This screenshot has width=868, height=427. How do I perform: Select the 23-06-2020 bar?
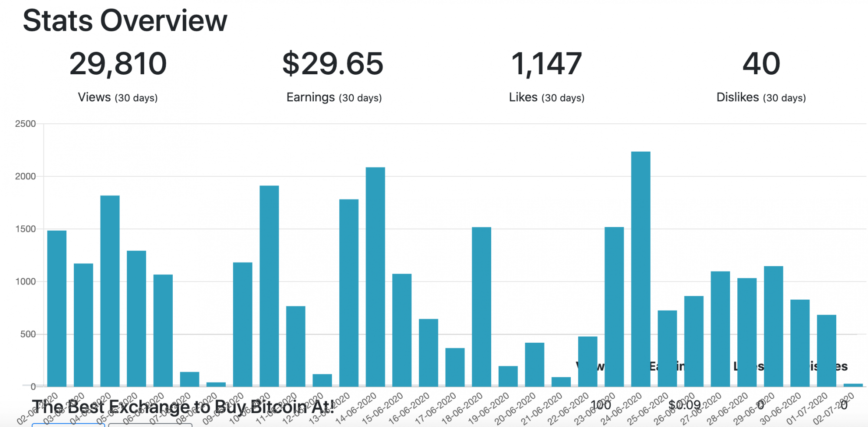click(x=614, y=307)
